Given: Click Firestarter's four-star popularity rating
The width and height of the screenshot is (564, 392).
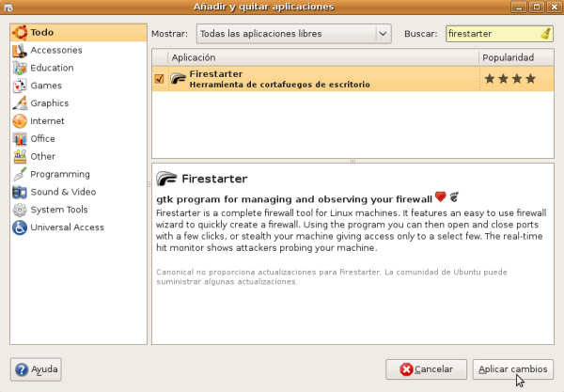Looking at the screenshot, I should 509,79.
